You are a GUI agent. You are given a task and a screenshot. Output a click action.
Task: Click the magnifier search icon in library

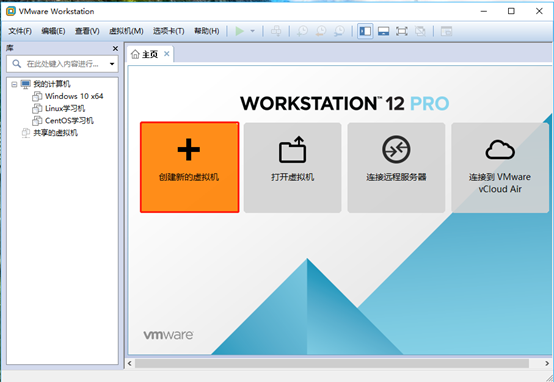16,64
